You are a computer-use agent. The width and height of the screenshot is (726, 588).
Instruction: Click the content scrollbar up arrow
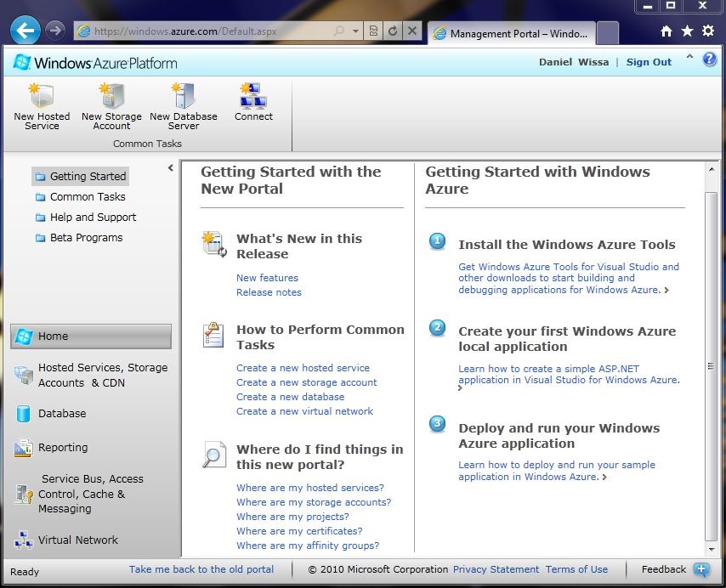point(712,169)
